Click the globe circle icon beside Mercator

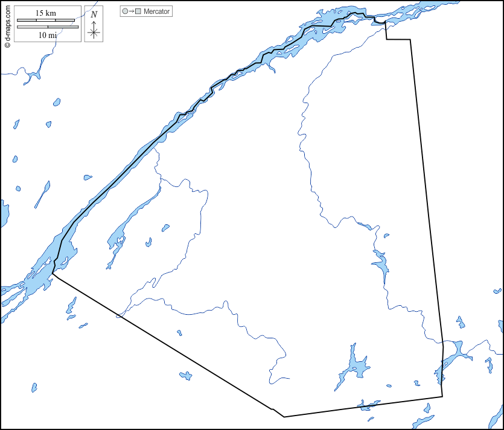click(x=124, y=11)
